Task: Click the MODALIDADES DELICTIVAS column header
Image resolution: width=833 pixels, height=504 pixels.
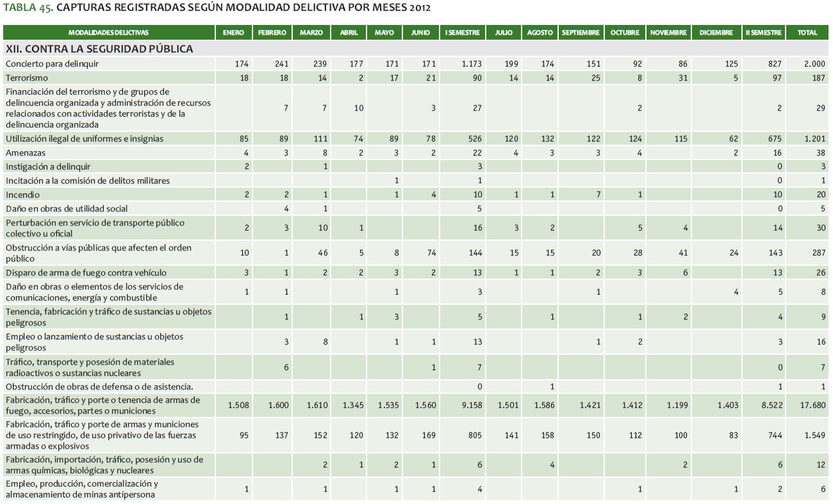Action: coord(108,33)
